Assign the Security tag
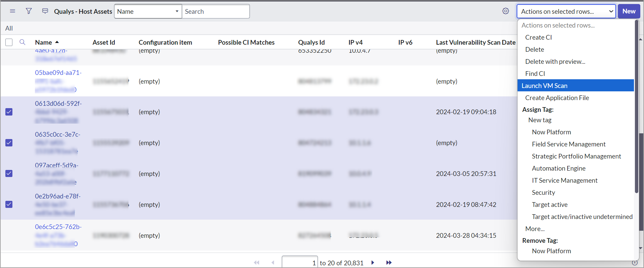644x268 pixels. [x=543, y=192]
